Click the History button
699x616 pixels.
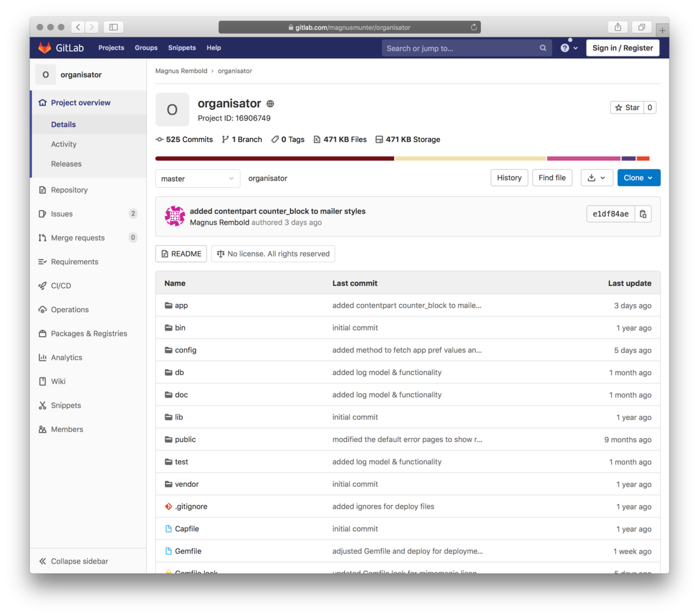point(509,178)
